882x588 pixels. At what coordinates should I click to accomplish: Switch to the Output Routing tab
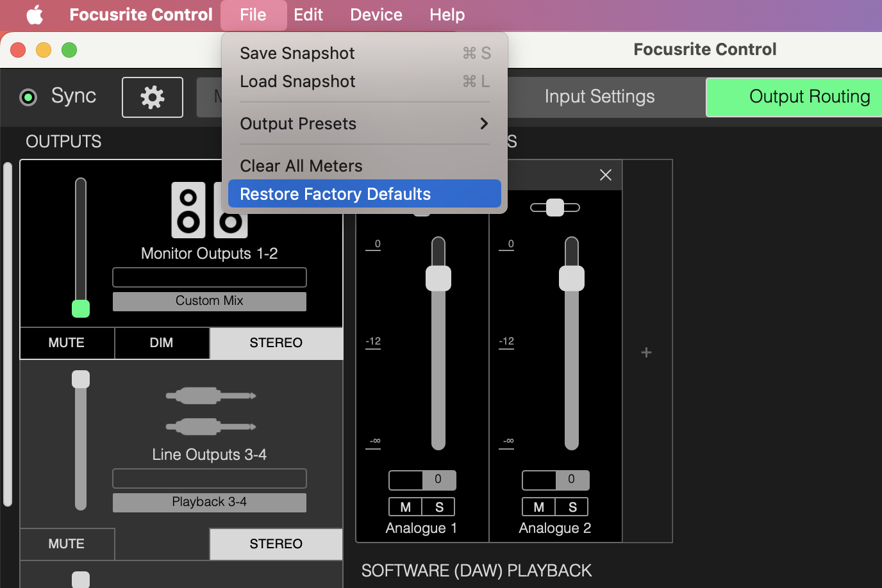coord(795,97)
